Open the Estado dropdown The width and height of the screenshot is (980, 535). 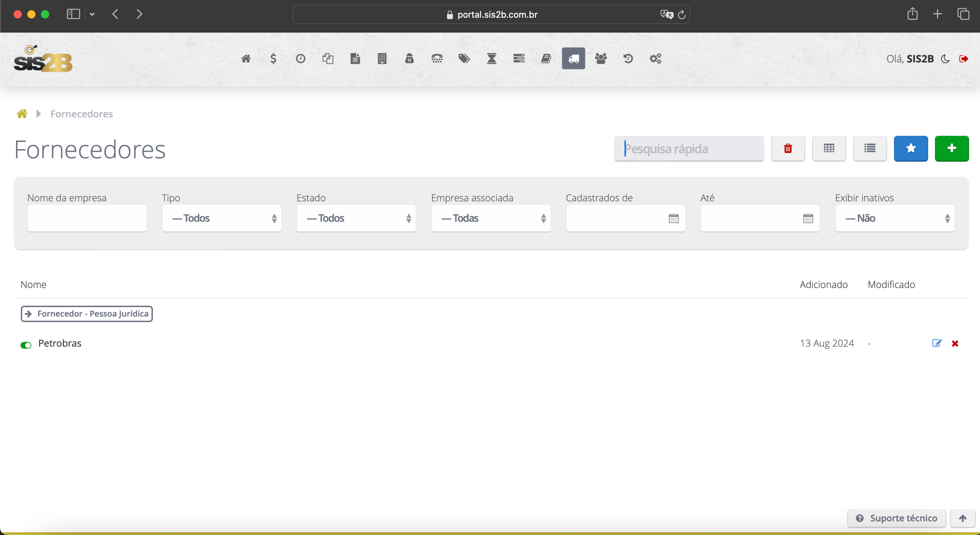pyautogui.click(x=356, y=218)
